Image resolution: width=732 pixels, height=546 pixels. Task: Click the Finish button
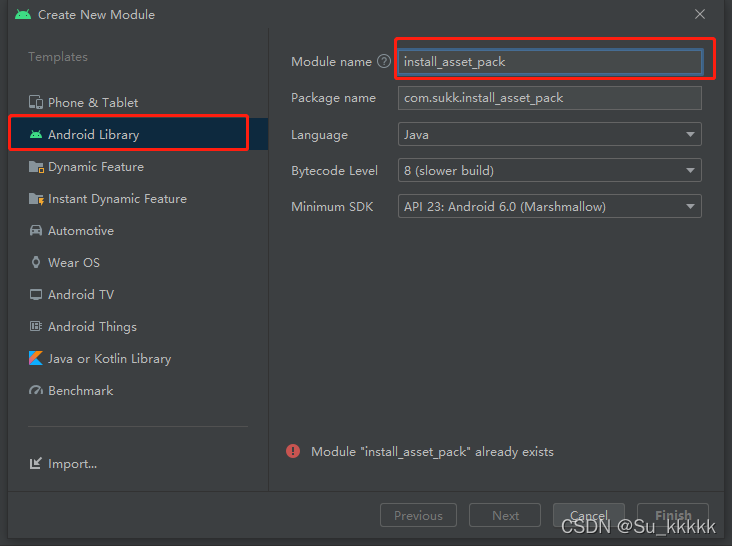[673, 515]
